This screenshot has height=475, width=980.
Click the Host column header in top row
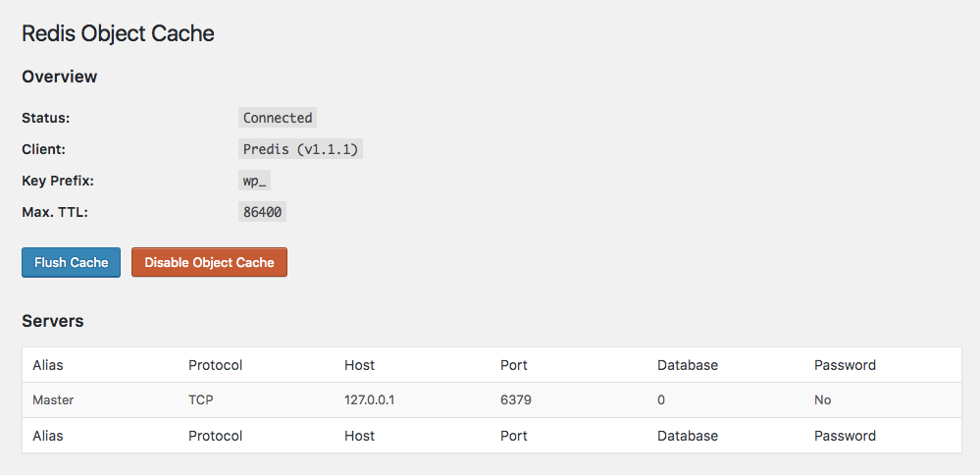[x=360, y=365]
